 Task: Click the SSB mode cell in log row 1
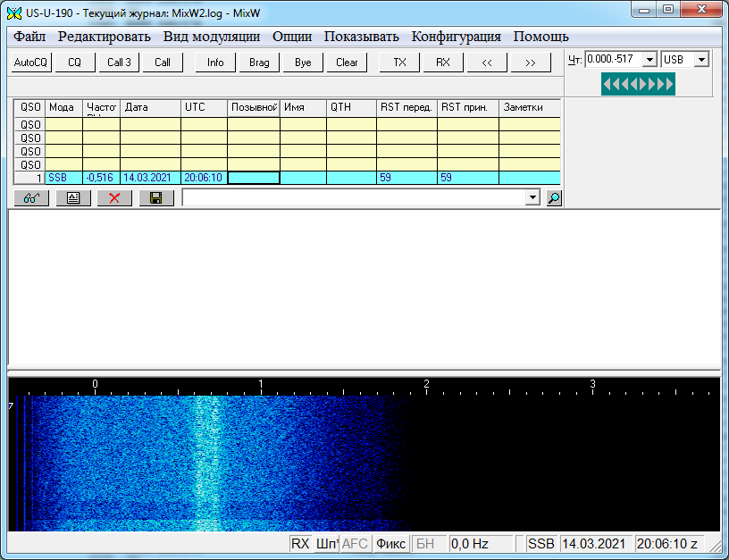63,178
